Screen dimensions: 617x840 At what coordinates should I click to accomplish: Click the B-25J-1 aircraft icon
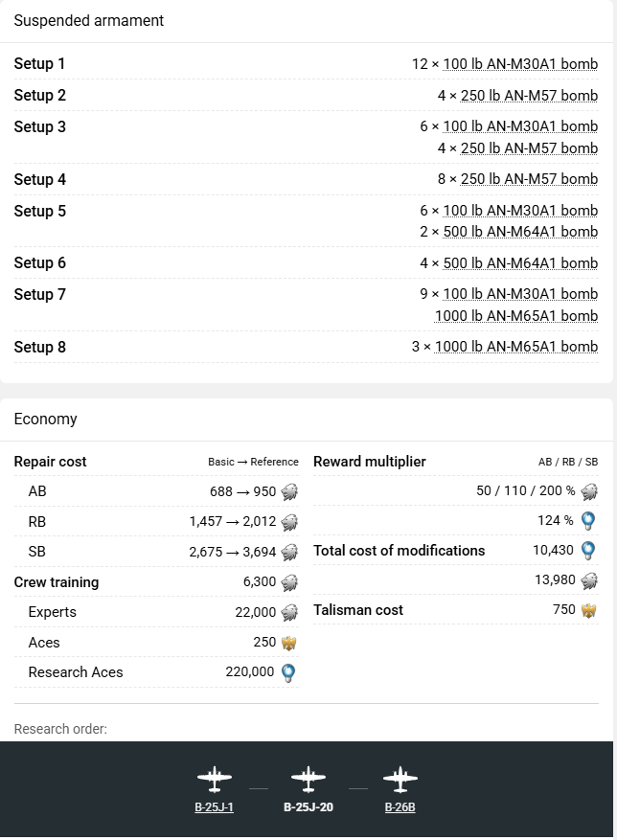[x=215, y=779]
